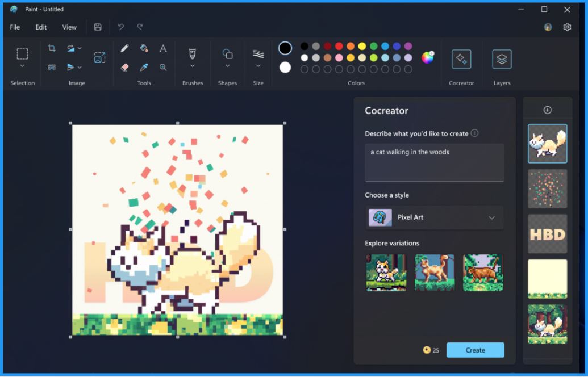588x377 pixels.
Task: Select the rectangular Selection tool
Action: tap(23, 54)
